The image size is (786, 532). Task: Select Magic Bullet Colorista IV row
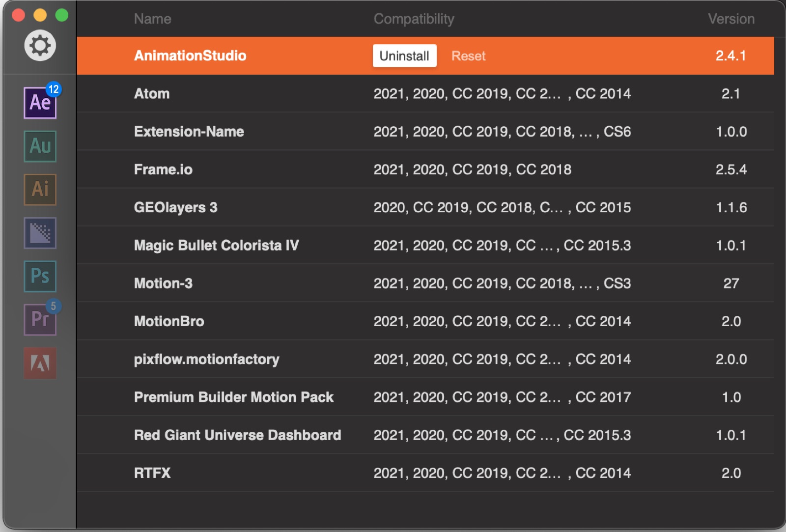point(425,245)
